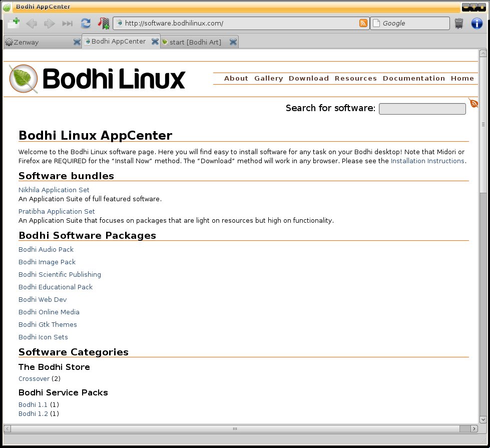Go forward with the right arrow
The width and height of the screenshot is (490, 448).
click(50, 24)
